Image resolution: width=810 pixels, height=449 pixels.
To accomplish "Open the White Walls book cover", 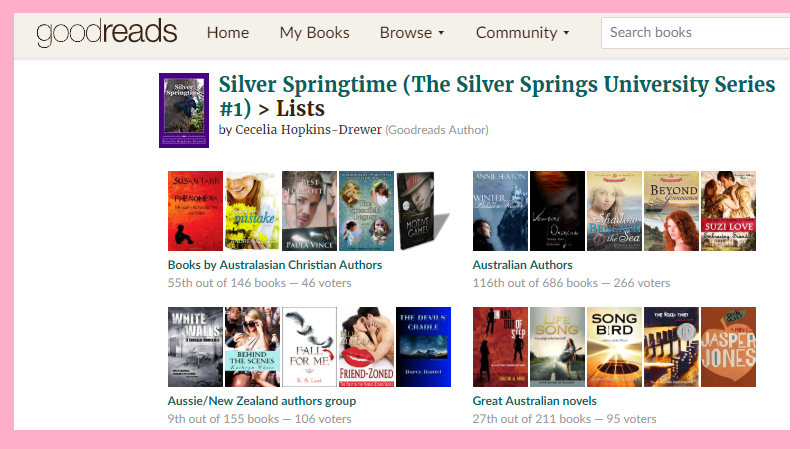I will [195, 347].
